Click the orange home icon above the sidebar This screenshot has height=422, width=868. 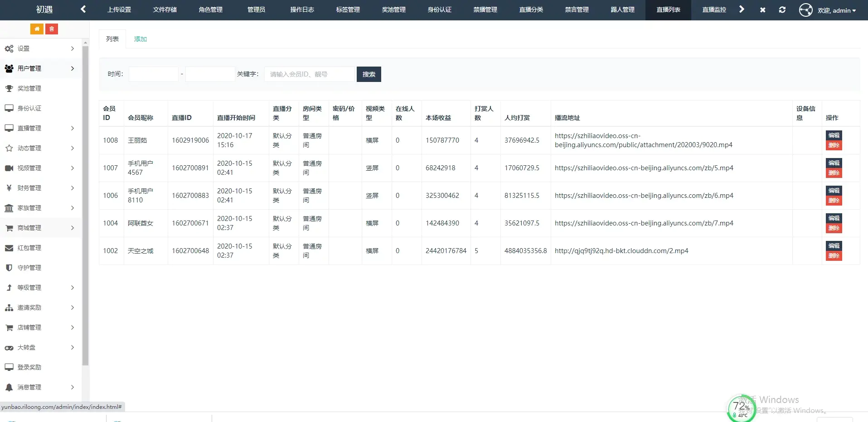(37, 29)
